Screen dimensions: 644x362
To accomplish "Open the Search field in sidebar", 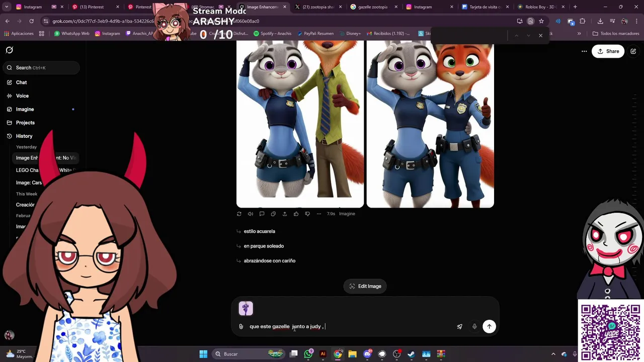I will 42,67.
